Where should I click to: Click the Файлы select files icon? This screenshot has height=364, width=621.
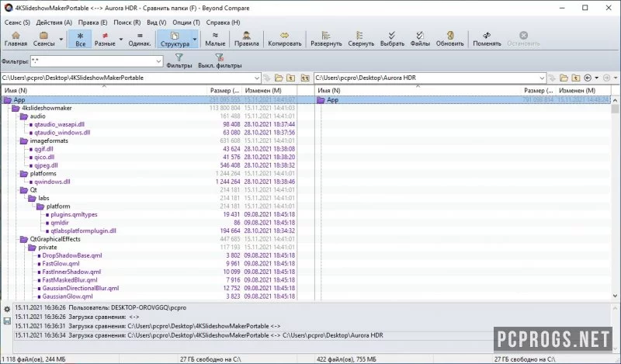pyautogui.click(x=420, y=36)
